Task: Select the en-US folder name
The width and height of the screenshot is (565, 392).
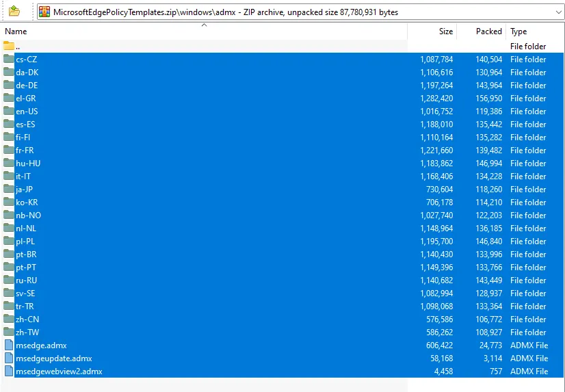Action: point(27,112)
